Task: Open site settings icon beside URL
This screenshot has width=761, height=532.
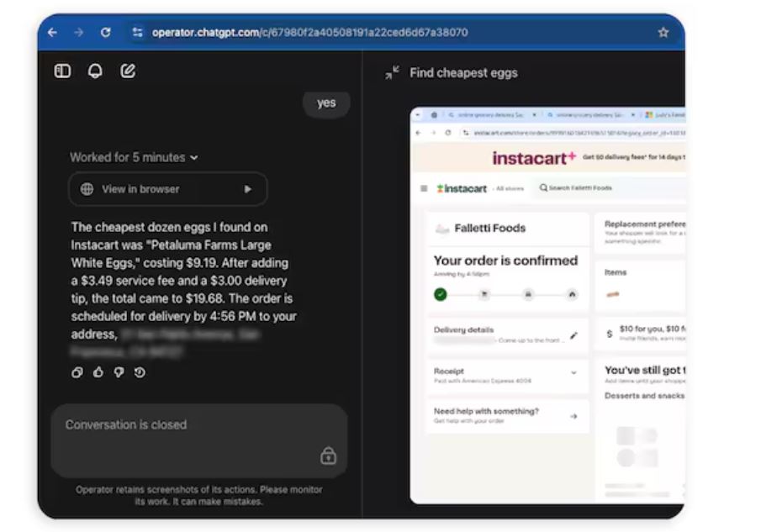Action: pos(137,33)
